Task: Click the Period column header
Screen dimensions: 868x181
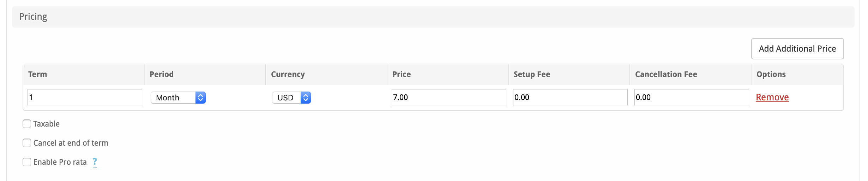Action: (162, 74)
